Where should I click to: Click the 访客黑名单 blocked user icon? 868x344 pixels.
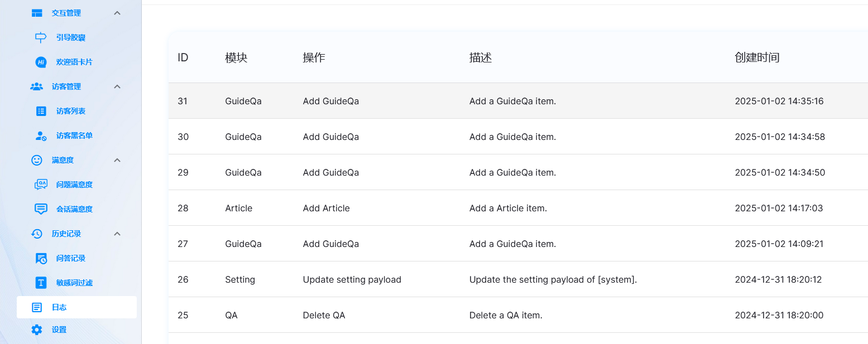pyautogui.click(x=41, y=135)
